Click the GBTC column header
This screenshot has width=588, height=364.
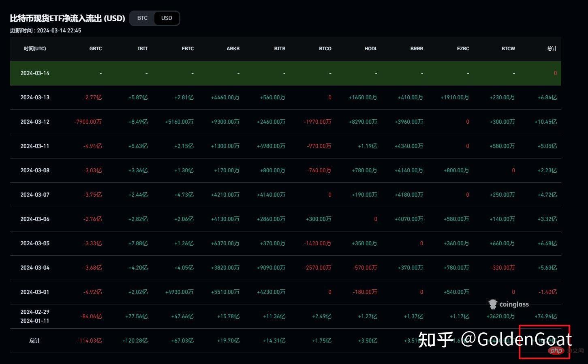(x=96, y=49)
